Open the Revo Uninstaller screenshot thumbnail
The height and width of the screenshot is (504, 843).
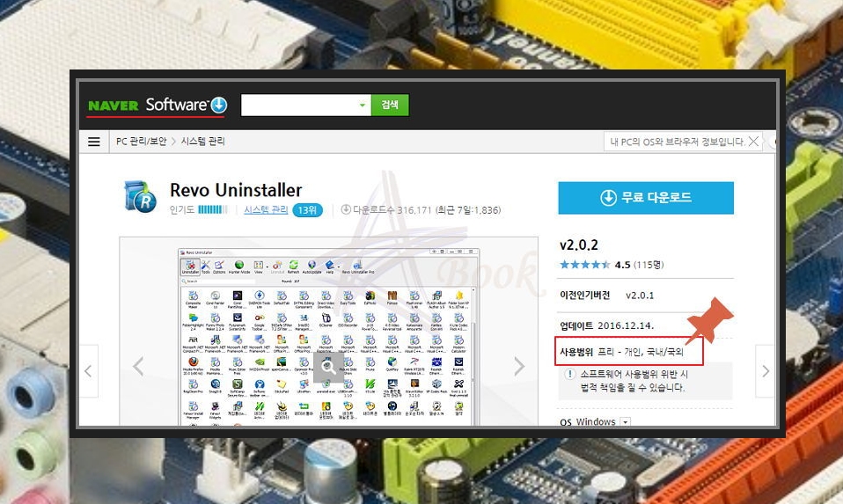coord(328,337)
